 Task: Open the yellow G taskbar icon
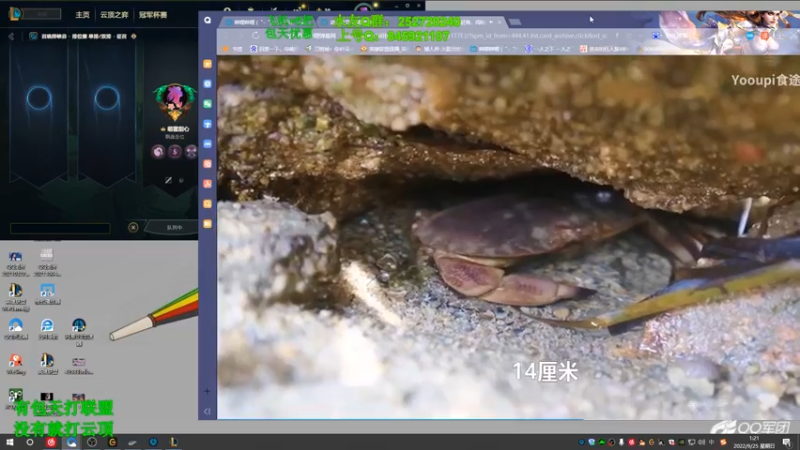[x=112, y=442]
